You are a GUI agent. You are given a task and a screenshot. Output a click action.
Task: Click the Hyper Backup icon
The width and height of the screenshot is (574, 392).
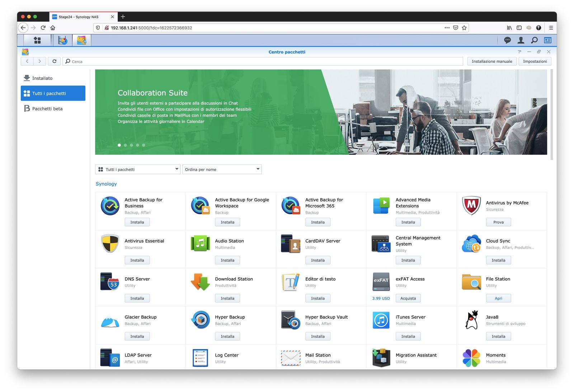click(201, 320)
